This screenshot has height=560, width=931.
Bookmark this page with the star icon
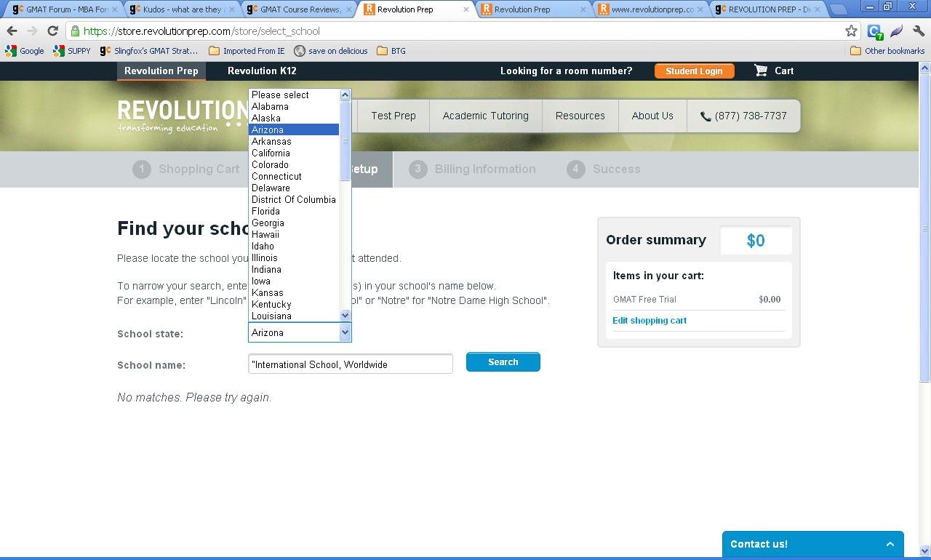tap(851, 31)
